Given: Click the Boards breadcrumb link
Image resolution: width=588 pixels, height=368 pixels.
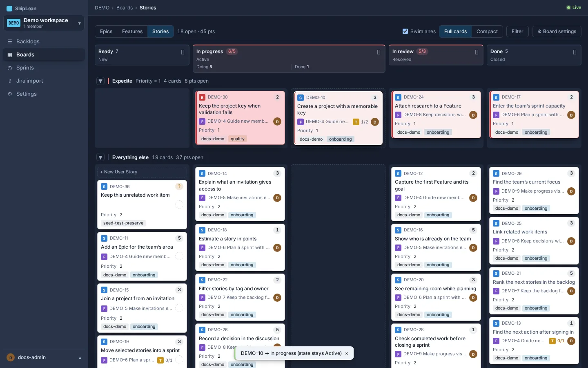Looking at the screenshot, I should [125, 8].
